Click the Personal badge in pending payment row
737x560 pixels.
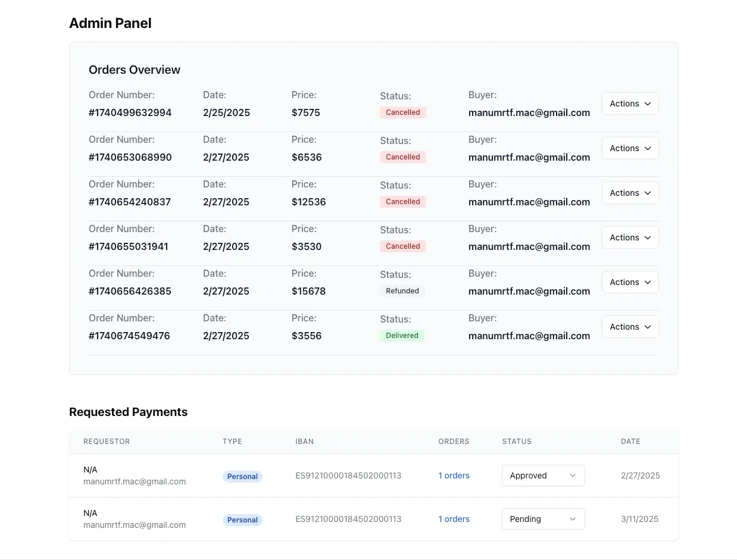tap(242, 520)
